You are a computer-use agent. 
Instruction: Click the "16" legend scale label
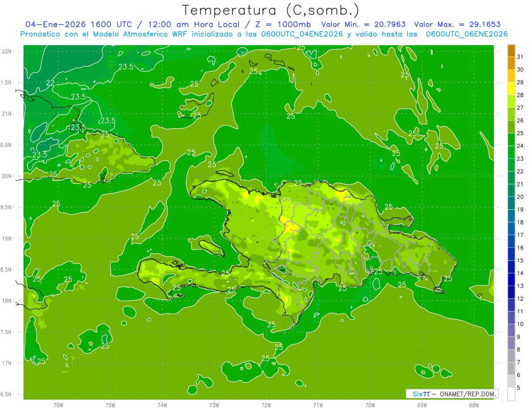click(x=520, y=248)
